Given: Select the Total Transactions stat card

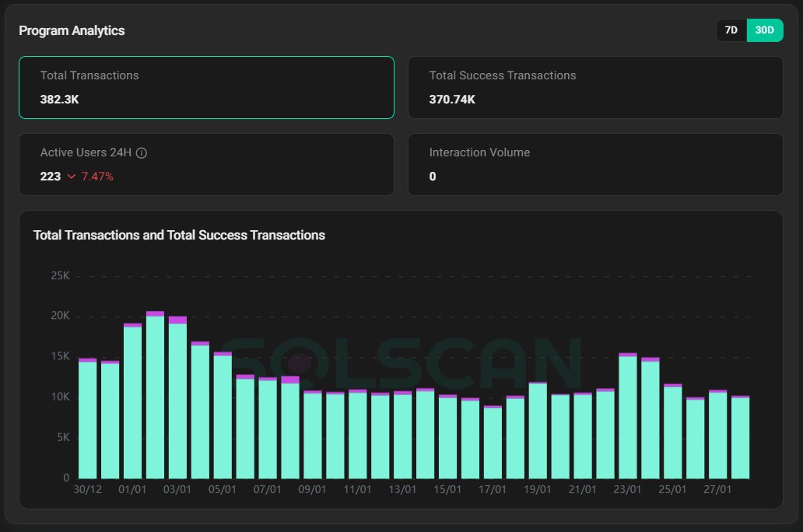Looking at the screenshot, I should tap(206, 87).
